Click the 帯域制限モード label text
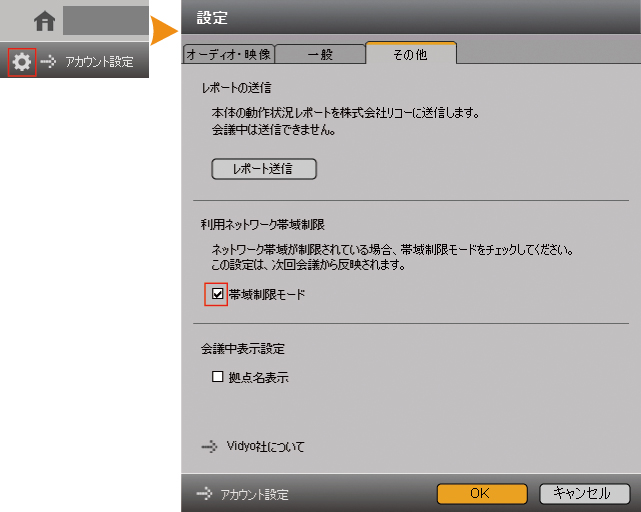Image resolution: width=641 pixels, height=512 pixels. (x=266, y=295)
